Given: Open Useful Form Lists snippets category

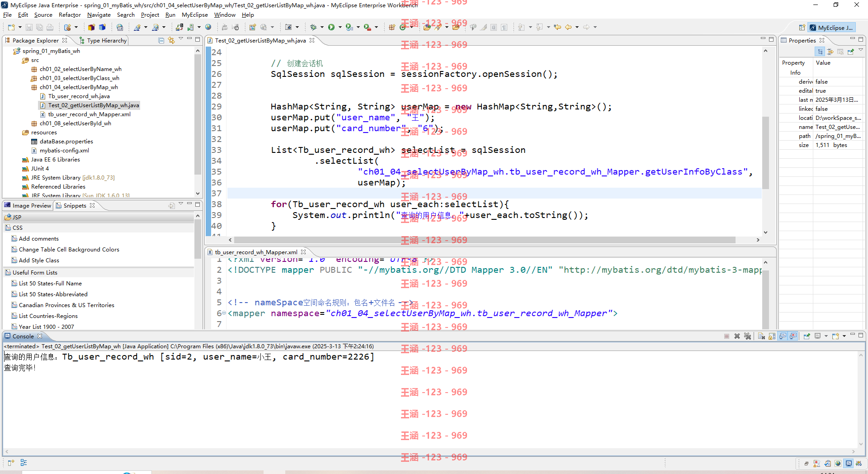Looking at the screenshot, I should click(x=99, y=272).
